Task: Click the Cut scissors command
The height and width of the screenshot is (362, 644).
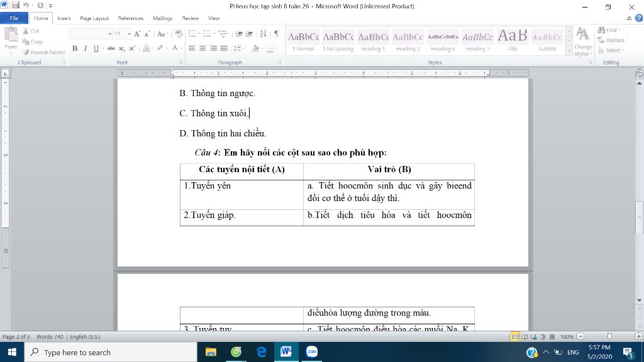Action: (31, 31)
